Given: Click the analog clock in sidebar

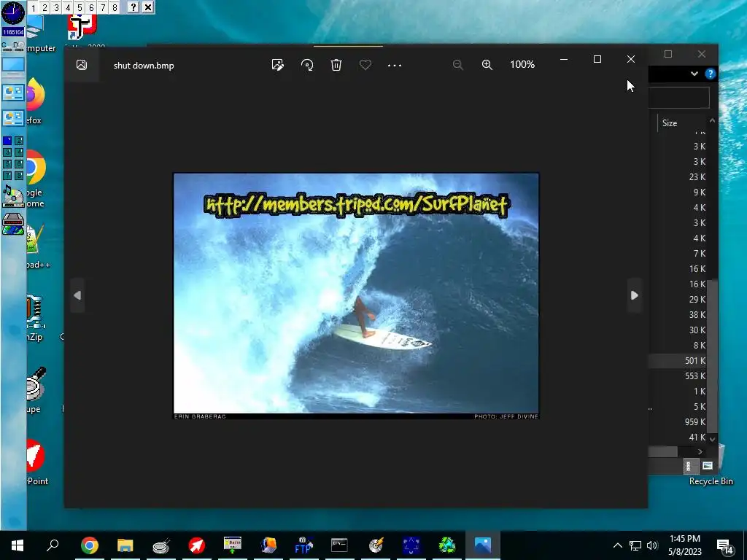Looking at the screenshot, I should point(13,13).
